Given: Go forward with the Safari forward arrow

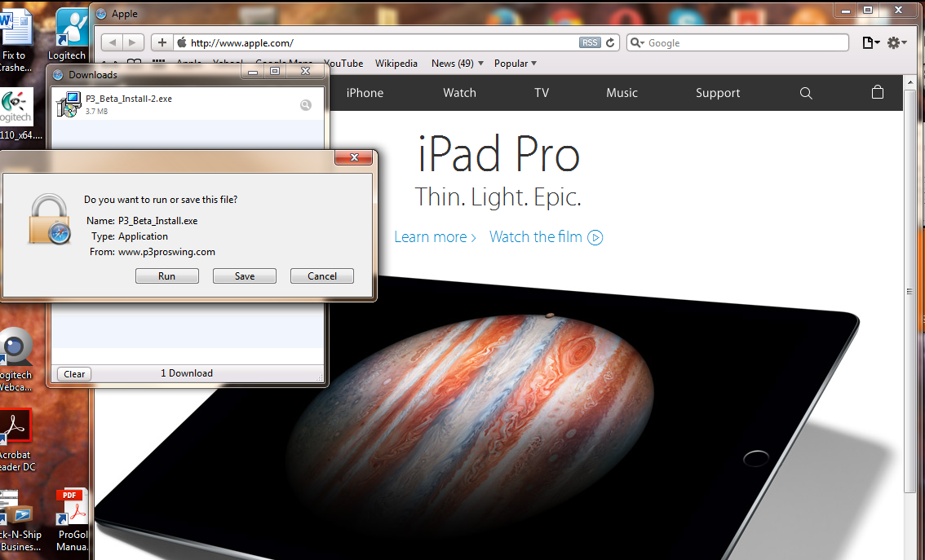Looking at the screenshot, I should pyautogui.click(x=133, y=42).
